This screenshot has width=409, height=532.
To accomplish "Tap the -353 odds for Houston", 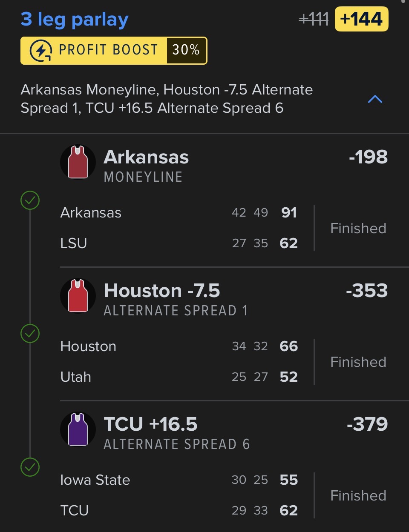I will point(367,291).
